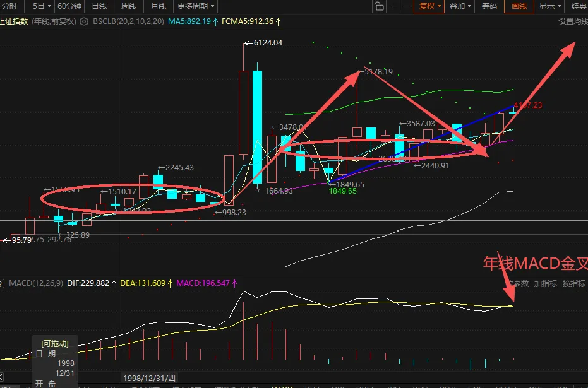Image resolution: width=588 pixels, height=388 pixels.
Task: Click the 1998/12/31/四 date marker
Action: 149,378
